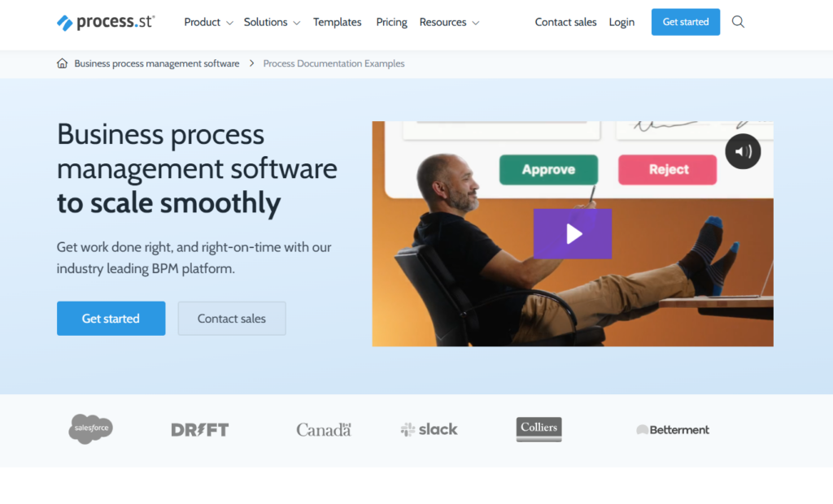This screenshot has width=833, height=504.
Task: Expand the Solutions dropdown menu
Action: [272, 22]
